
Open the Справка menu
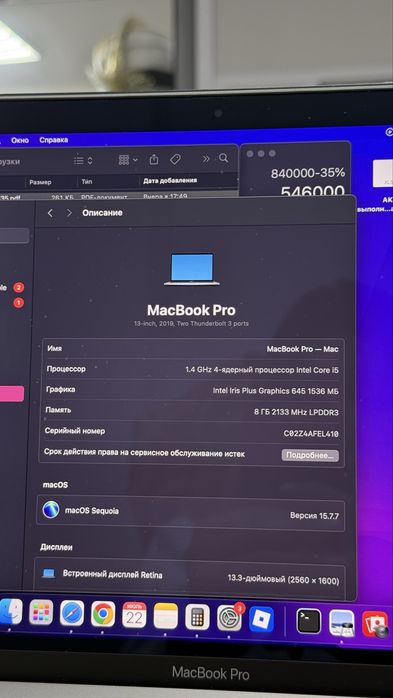tap(53, 140)
